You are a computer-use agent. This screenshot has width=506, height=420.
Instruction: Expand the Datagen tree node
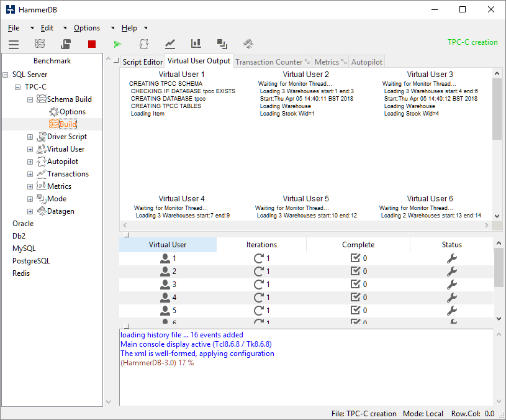point(30,212)
